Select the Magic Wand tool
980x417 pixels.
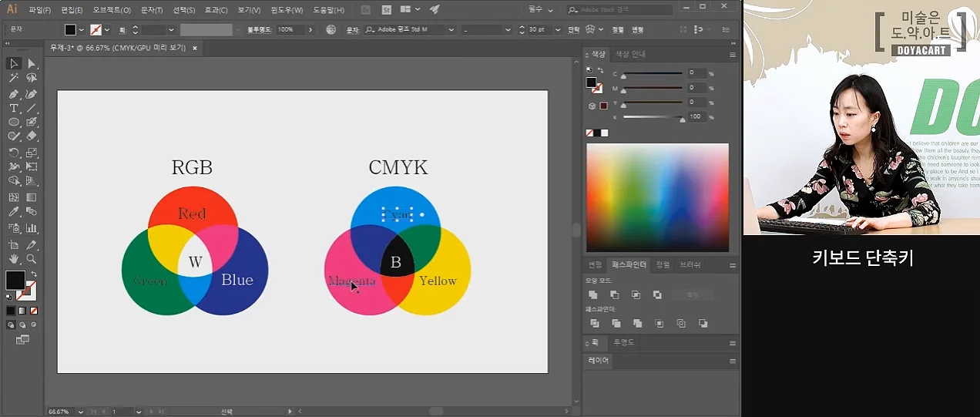coord(14,78)
